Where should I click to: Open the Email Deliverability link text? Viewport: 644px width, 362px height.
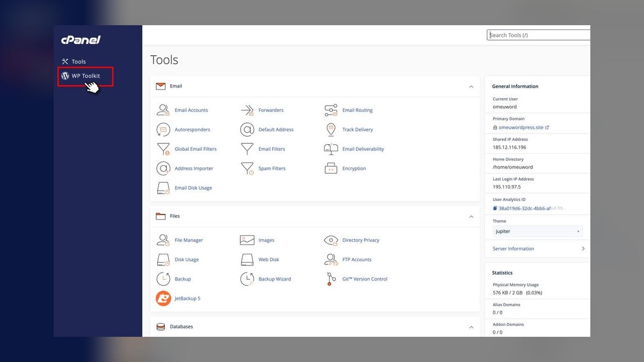(x=363, y=149)
